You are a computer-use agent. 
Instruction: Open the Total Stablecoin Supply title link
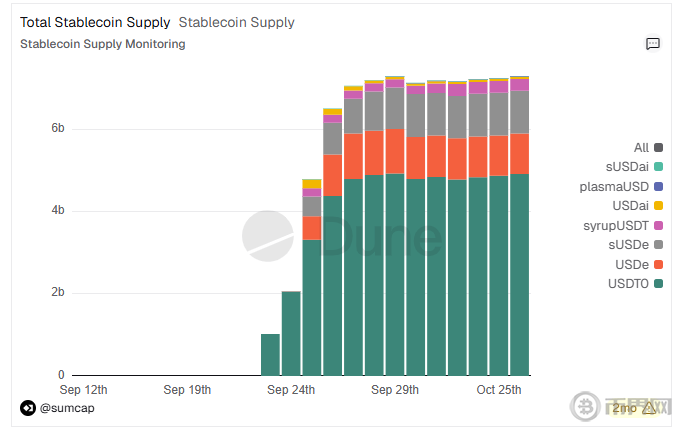pyautogui.click(x=95, y=22)
